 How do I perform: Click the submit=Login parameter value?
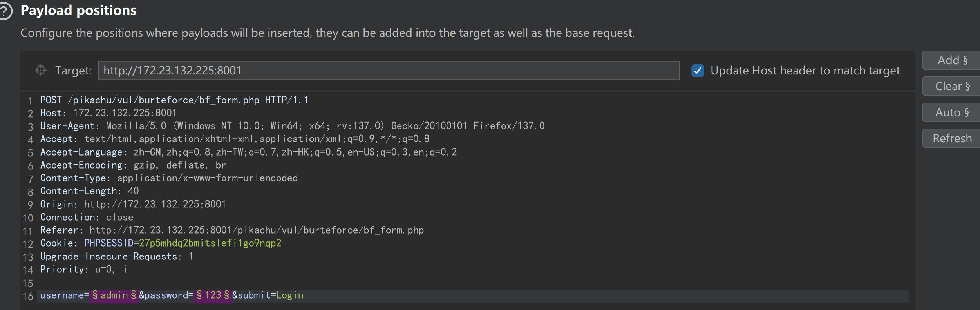click(x=289, y=295)
